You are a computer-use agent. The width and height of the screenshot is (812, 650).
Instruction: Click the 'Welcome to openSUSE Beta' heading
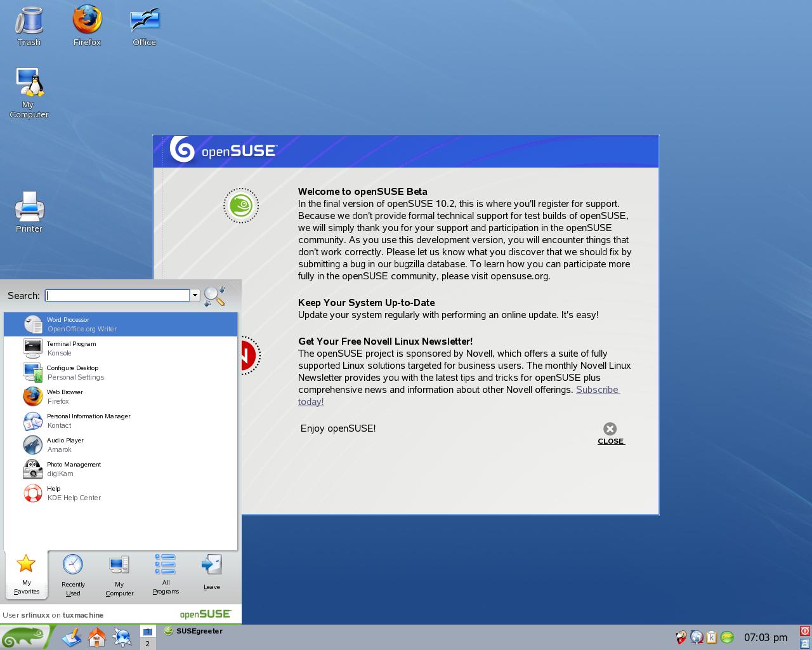pyautogui.click(x=363, y=192)
